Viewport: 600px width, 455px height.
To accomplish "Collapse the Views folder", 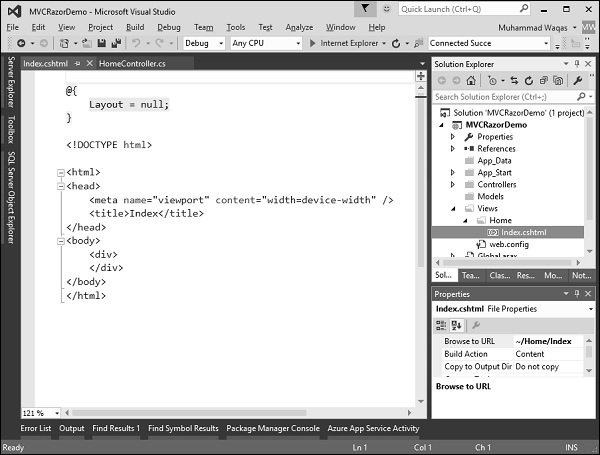I will (x=453, y=209).
